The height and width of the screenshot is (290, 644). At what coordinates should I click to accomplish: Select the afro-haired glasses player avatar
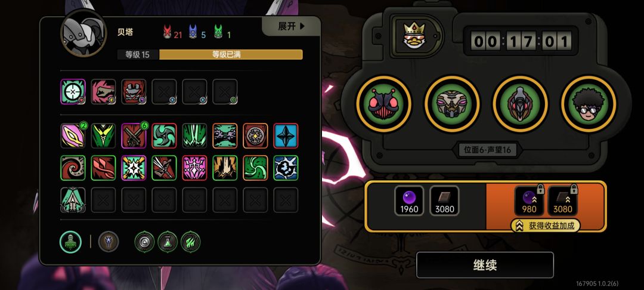click(589, 103)
